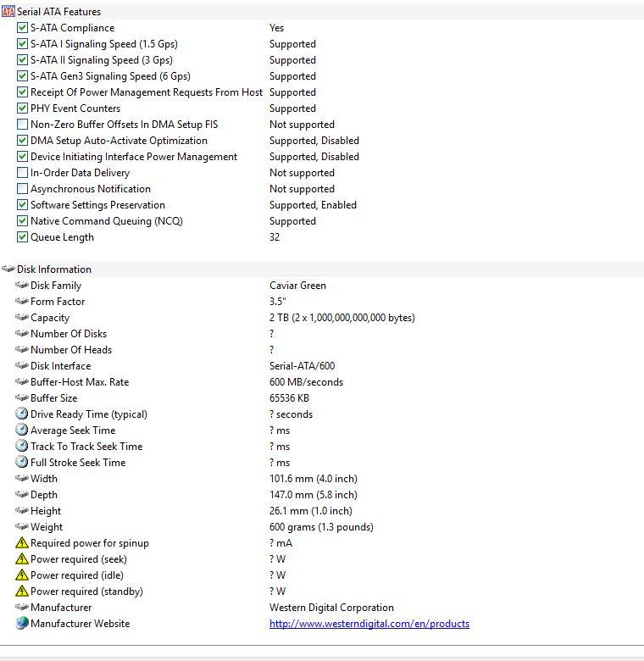Toggle the Queue Length checkbox
644x661 pixels.
[22, 237]
